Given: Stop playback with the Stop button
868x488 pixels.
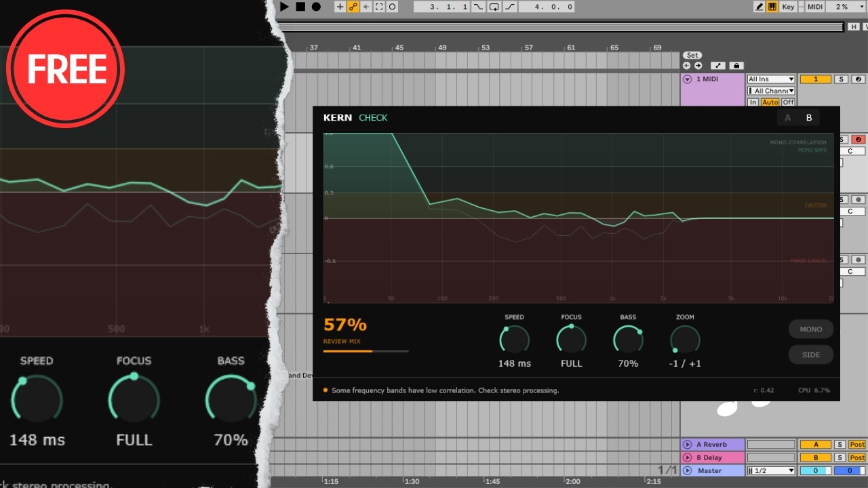Looking at the screenshot, I should [300, 7].
